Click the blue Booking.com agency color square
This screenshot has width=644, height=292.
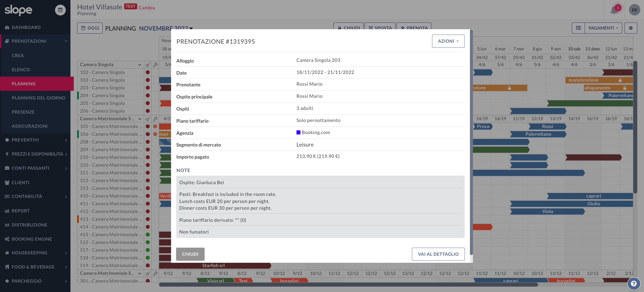coord(298,133)
